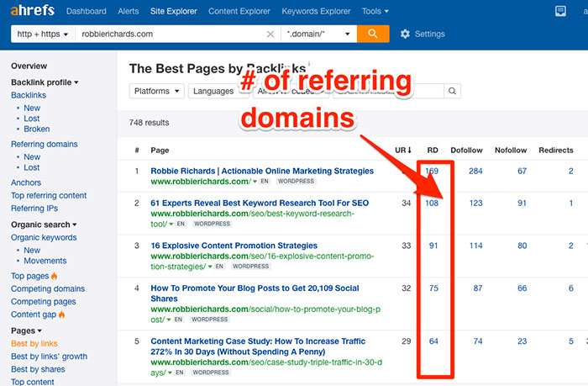
Task: Expand the Tools dropdown menu
Action: point(375,11)
